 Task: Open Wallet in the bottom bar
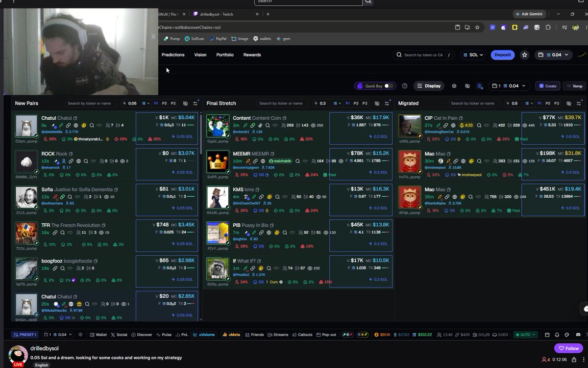click(98, 335)
